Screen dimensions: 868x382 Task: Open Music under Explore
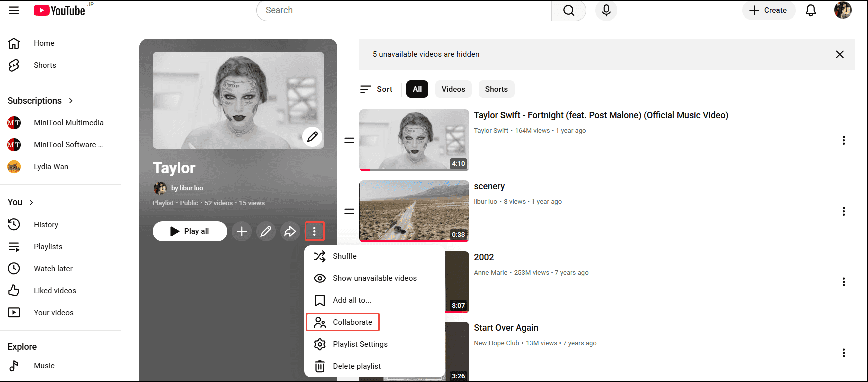click(x=44, y=365)
